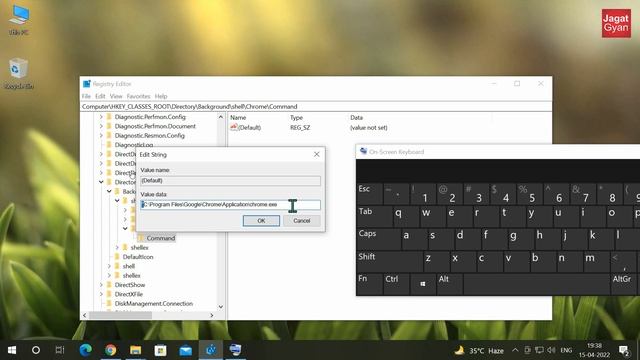Image resolution: width=640 pixels, height=360 pixels.
Task: Expand the Diagnostic.Perfmon.Document key
Action: point(101,127)
